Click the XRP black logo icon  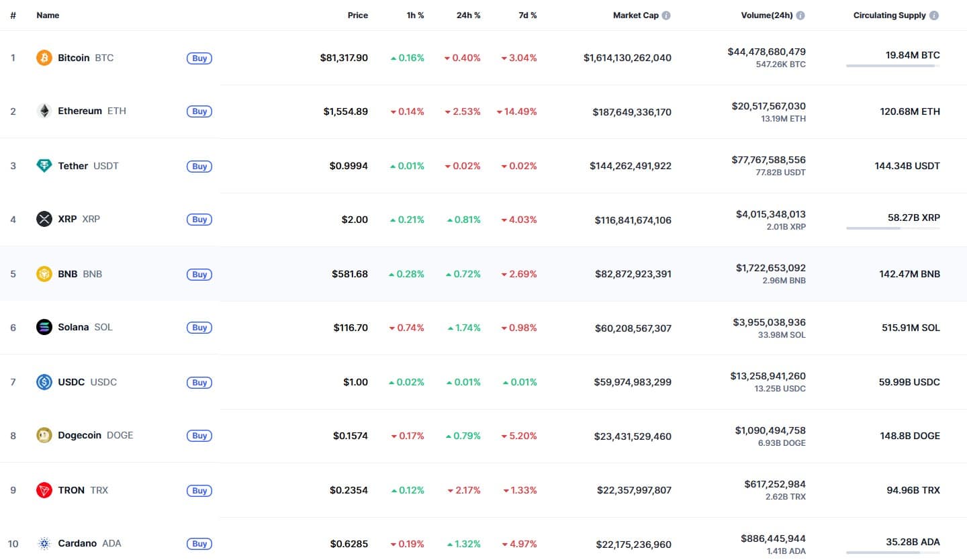tap(44, 219)
